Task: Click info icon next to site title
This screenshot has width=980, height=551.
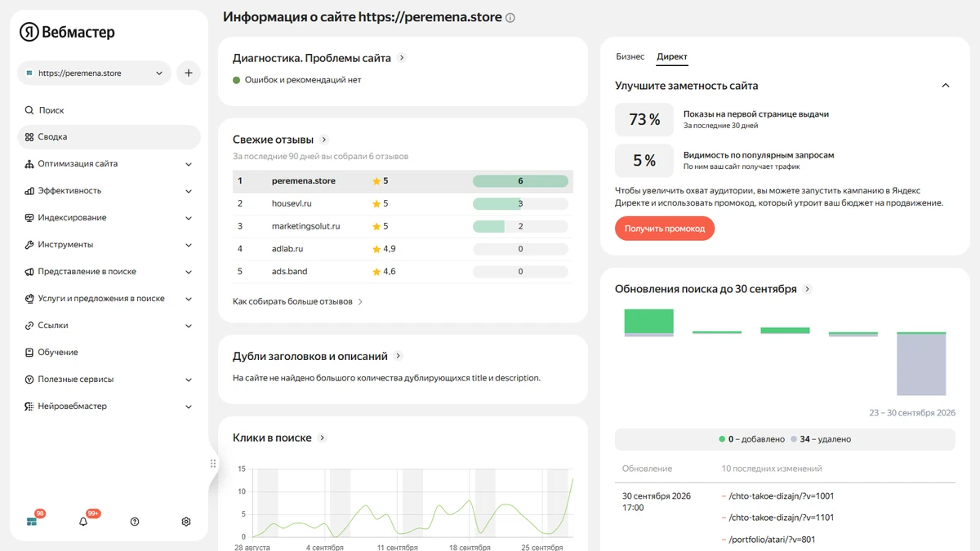Action: click(510, 18)
